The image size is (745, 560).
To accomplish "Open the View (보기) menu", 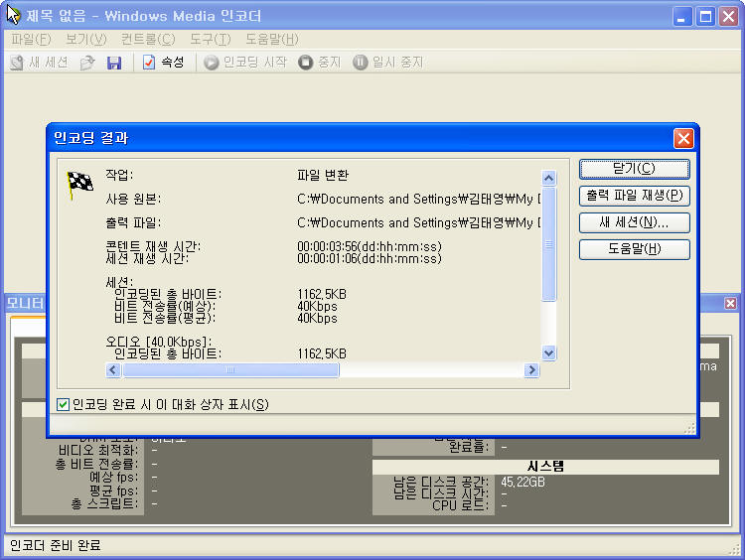I will (x=86, y=39).
